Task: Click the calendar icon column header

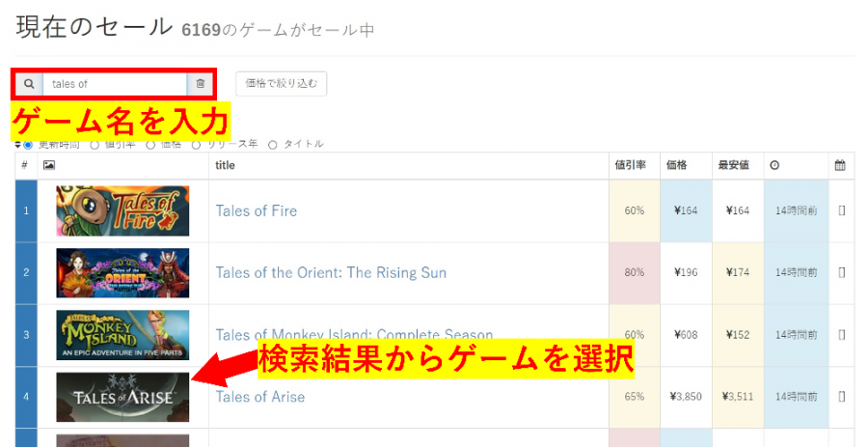Action: click(840, 165)
